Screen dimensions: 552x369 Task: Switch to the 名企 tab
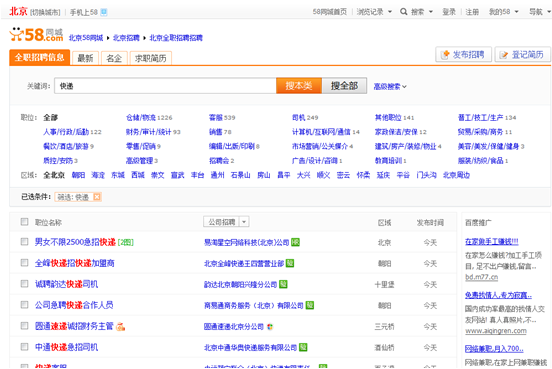pos(114,58)
